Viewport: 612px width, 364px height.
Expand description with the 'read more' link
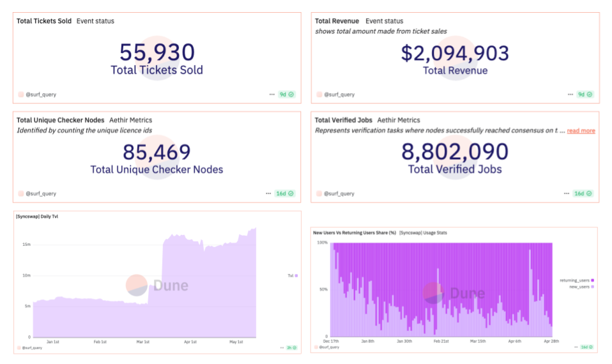tap(581, 131)
